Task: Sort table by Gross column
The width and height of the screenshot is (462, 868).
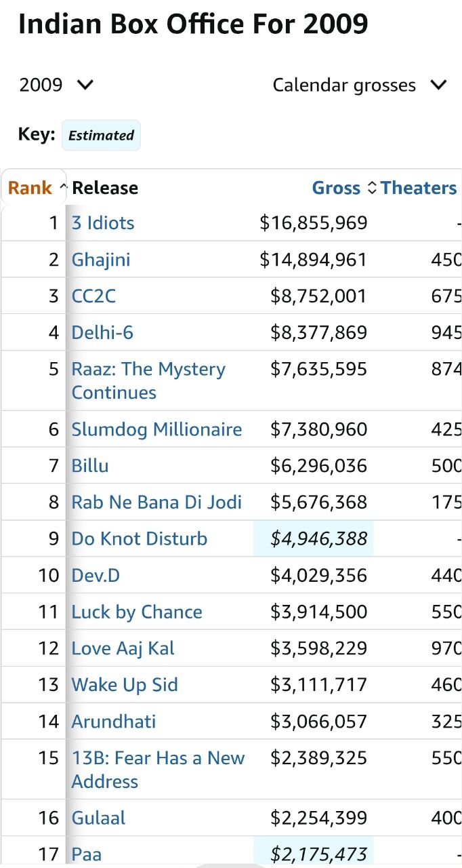Action: pos(336,188)
